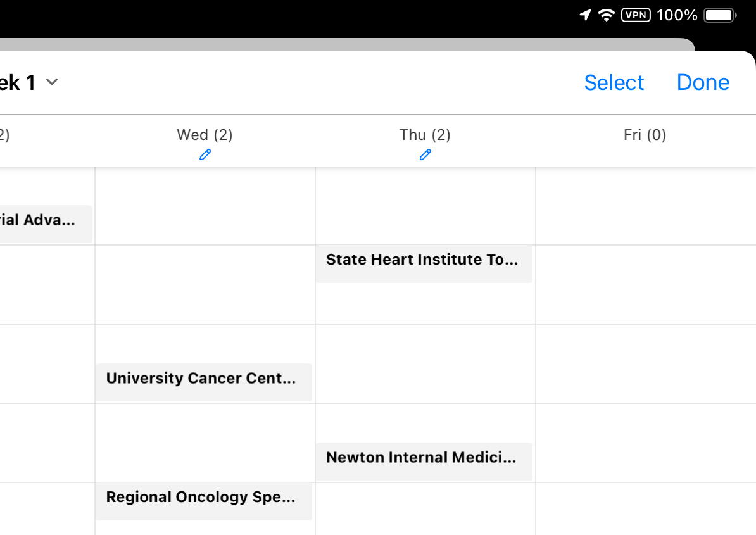Screen dimensions: 756x535
Task: Open the Newton Internal Medicine appointment
Action: (424, 461)
